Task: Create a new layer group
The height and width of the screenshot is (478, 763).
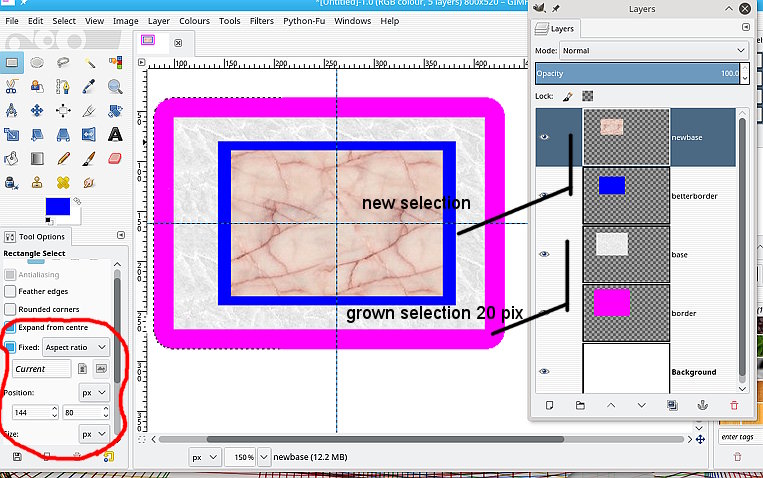Action: coord(580,405)
